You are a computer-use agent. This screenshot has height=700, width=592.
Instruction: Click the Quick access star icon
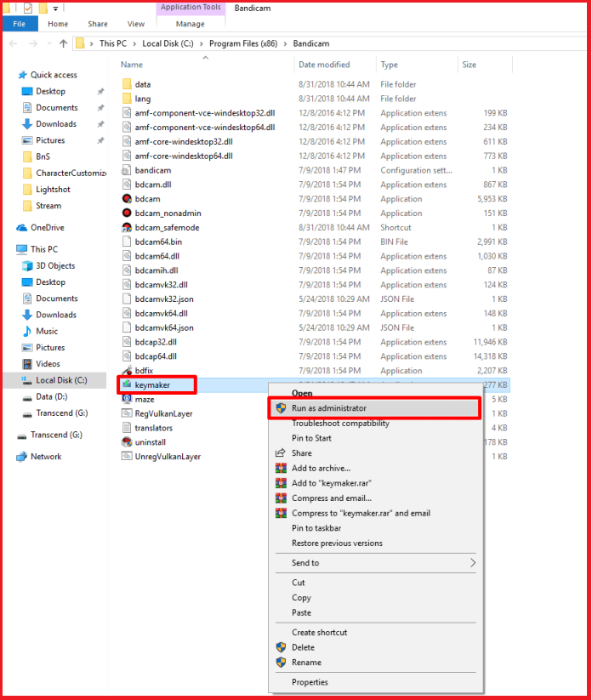click(x=23, y=75)
